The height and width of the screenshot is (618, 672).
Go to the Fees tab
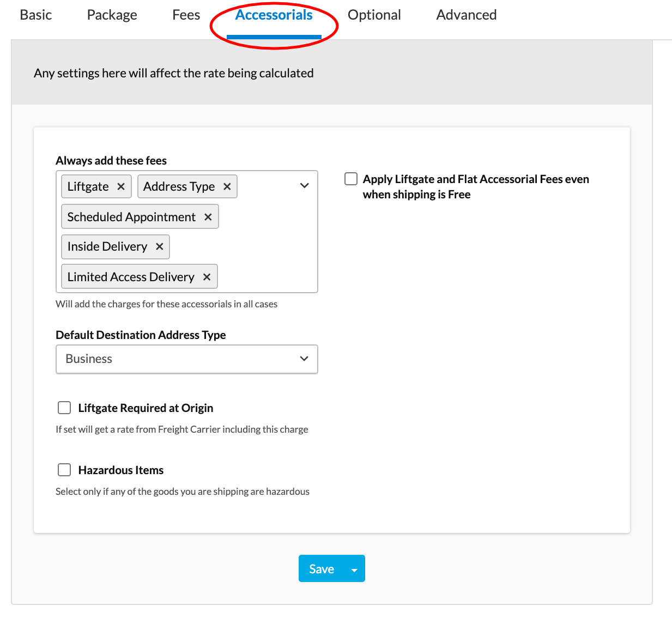tap(186, 15)
